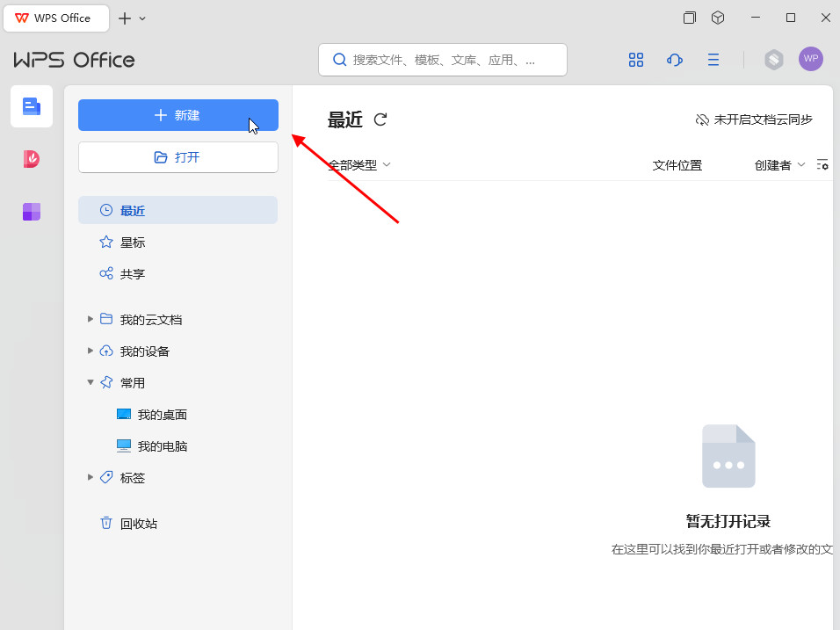Screen dimensions: 840x630
Task: Click the 打开 button
Action: (177, 157)
